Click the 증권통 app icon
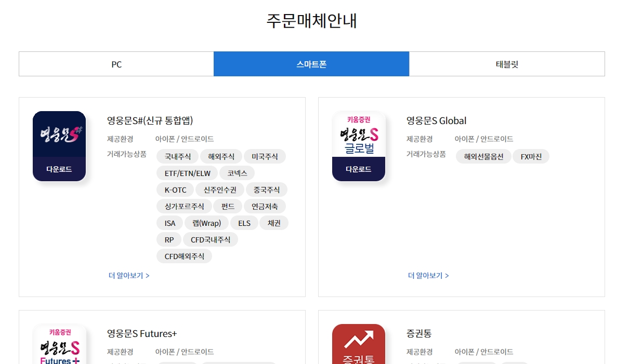The width and height of the screenshot is (642, 364). (x=359, y=344)
